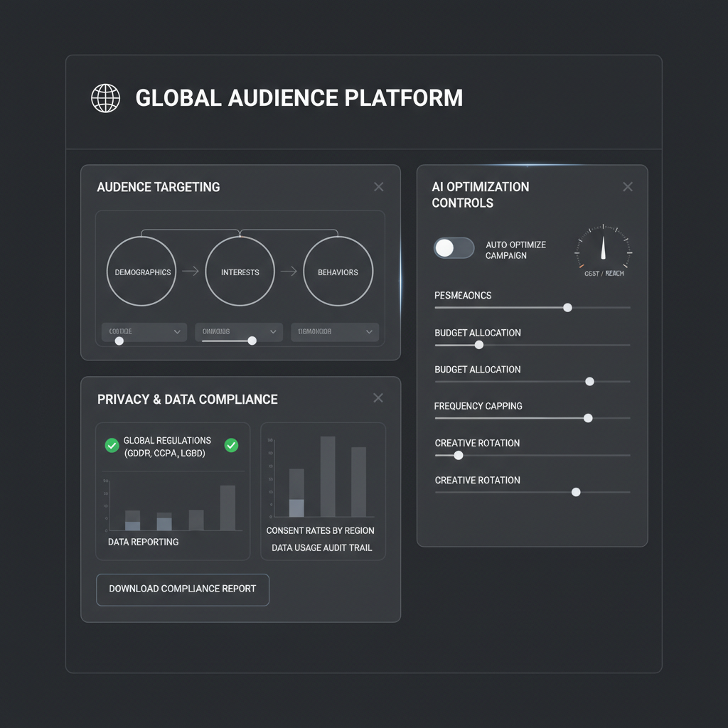Open the dropdown beneath the Behaviors circle
The height and width of the screenshot is (728, 728).
coord(335,331)
